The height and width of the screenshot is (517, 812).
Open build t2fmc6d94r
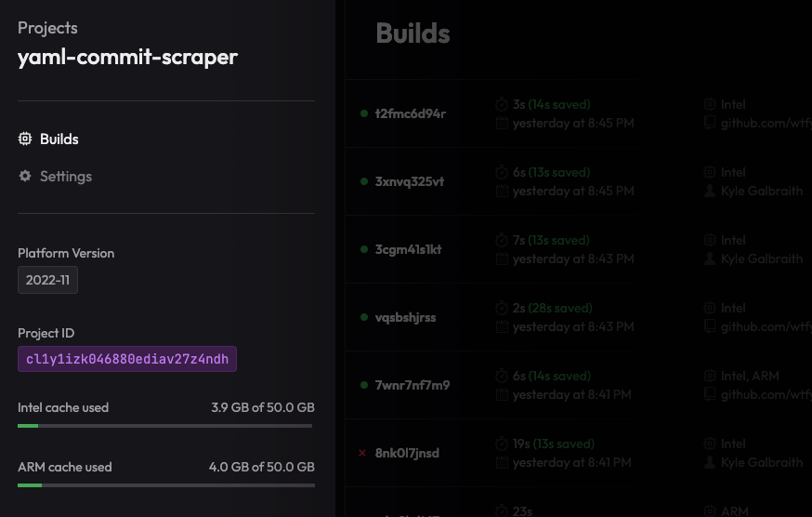tap(410, 113)
